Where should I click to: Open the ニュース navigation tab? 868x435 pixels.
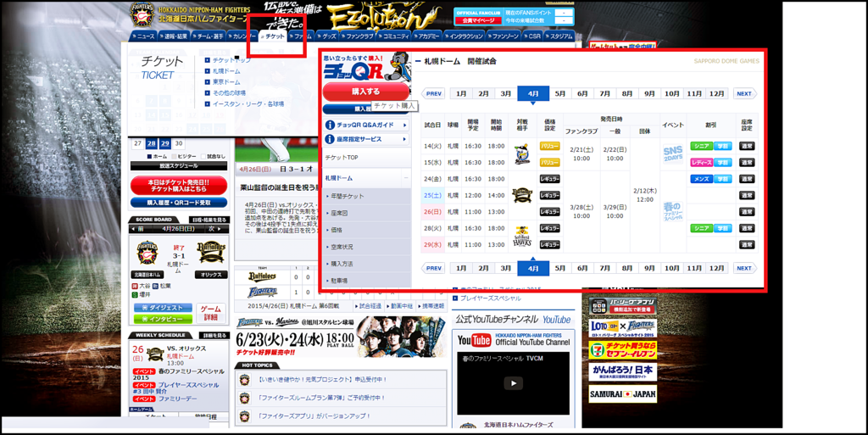click(145, 36)
